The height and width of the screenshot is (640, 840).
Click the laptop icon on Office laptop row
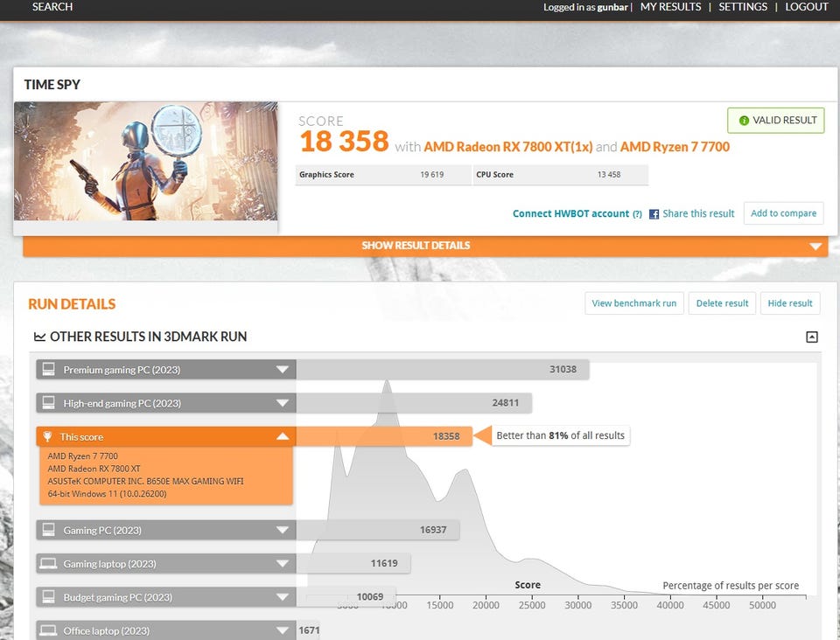point(49,630)
